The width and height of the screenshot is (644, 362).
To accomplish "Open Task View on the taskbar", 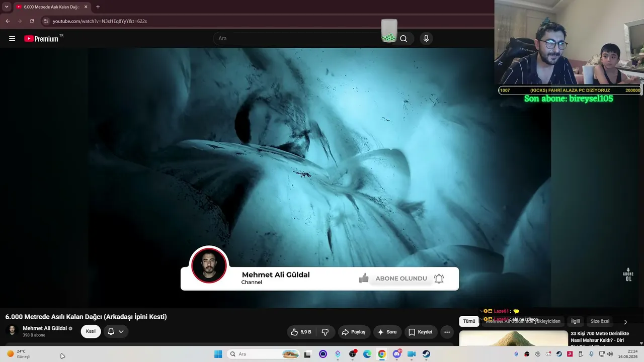I will click(307, 354).
